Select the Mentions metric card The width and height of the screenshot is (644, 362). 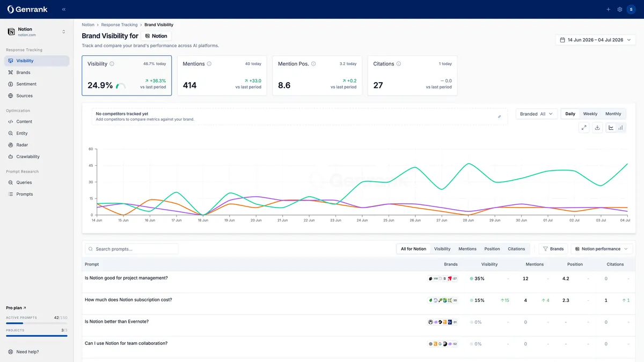(222, 76)
